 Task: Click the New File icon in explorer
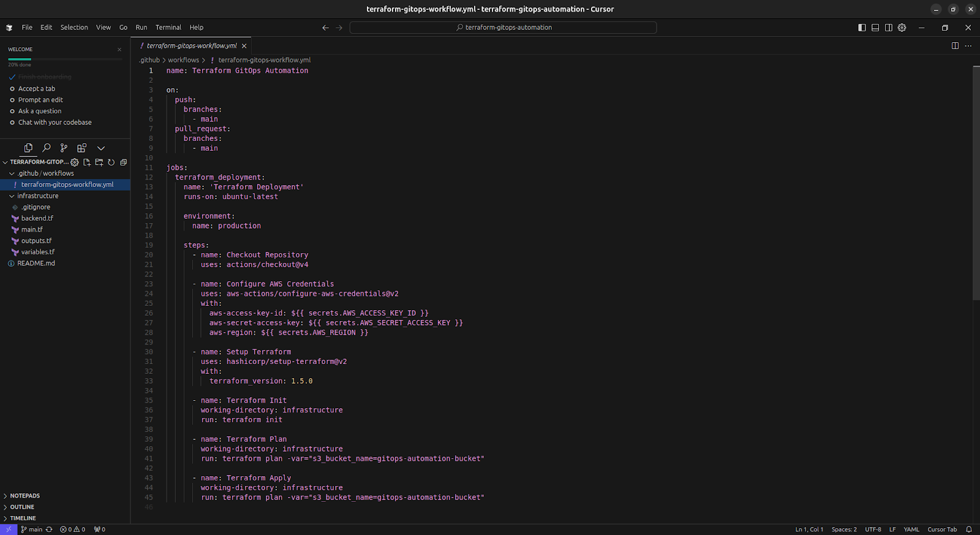point(87,162)
